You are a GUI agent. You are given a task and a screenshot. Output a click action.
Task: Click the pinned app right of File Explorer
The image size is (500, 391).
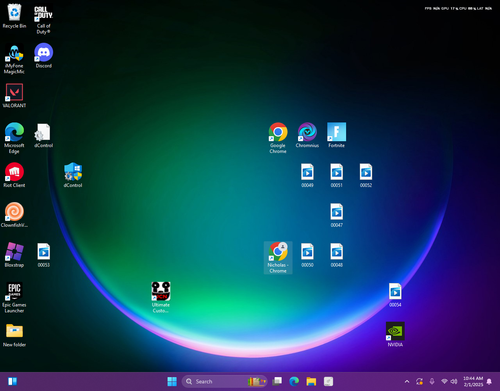pos(328,381)
